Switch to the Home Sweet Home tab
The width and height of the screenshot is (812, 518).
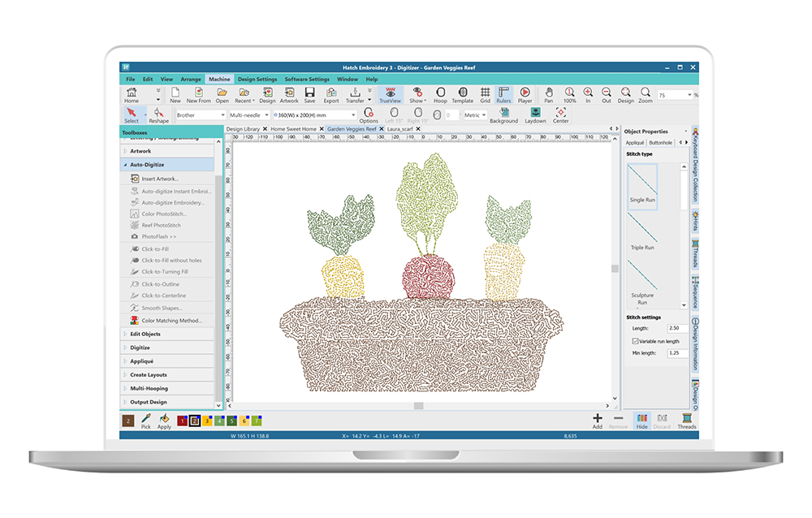[293, 129]
